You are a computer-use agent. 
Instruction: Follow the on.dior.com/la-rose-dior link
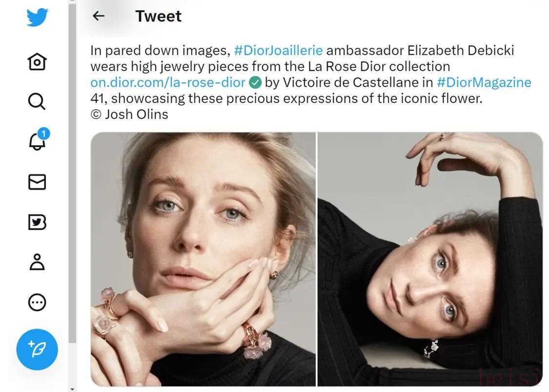[168, 82]
